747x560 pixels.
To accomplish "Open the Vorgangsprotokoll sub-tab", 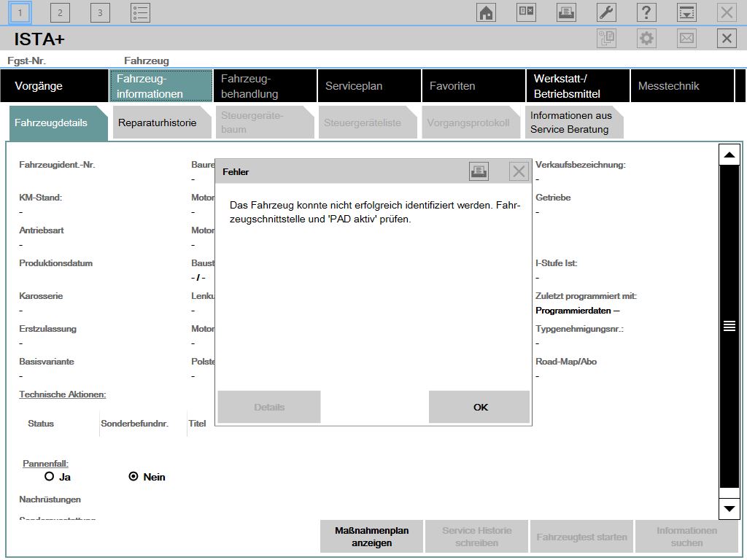I will coord(471,122).
